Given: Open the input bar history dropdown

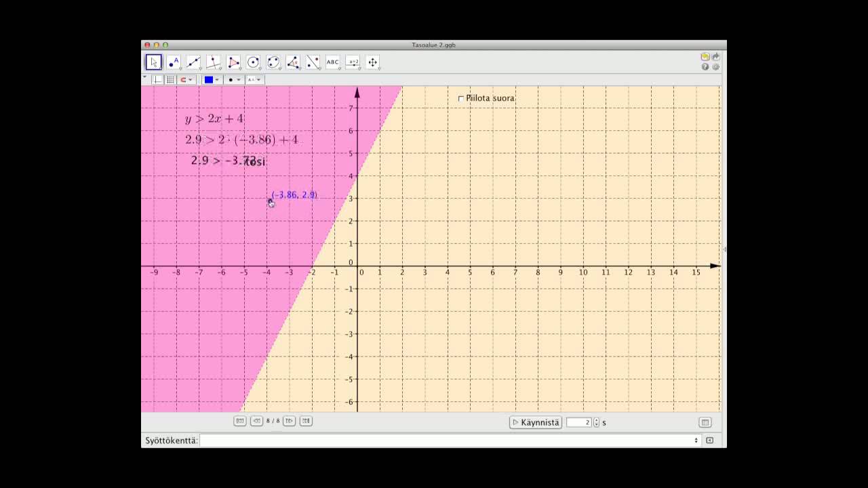Looking at the screenshot, I should pos(696,441).
